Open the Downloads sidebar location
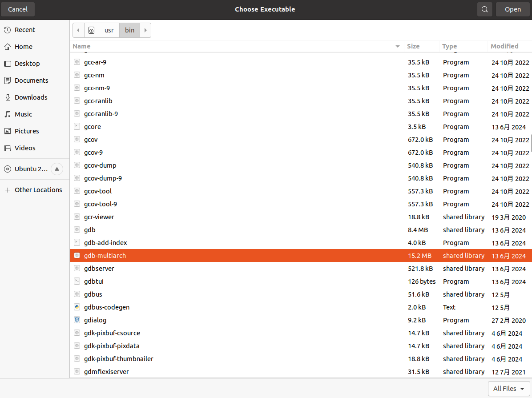Image resolution: width=532 pixels, height=398 pixels. (35, 97)
